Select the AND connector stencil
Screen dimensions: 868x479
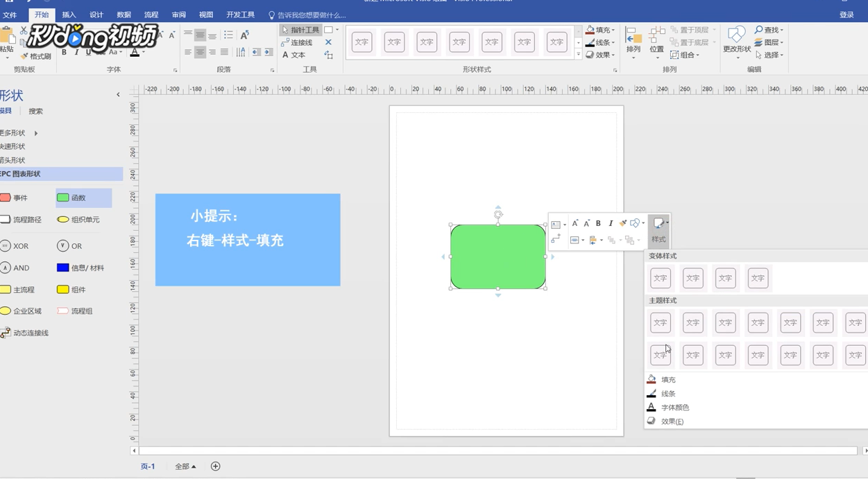pos(15,268)
